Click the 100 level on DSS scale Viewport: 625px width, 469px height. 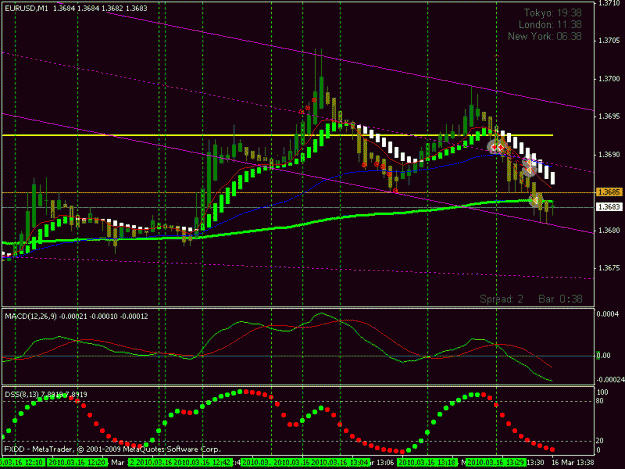point(602,392)
